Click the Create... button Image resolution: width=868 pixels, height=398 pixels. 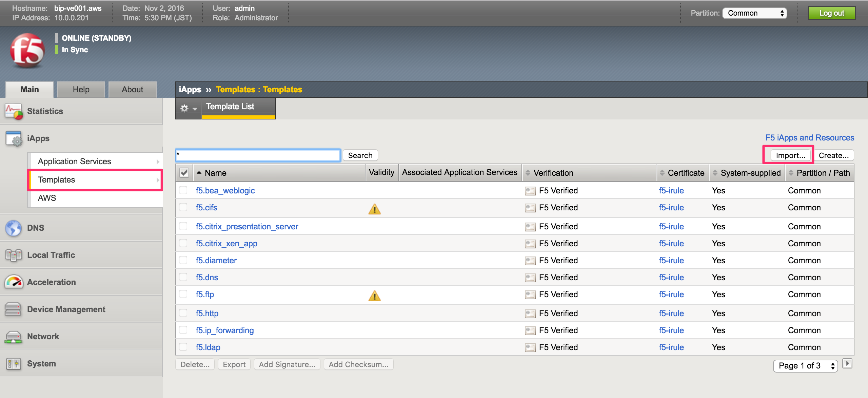click(x=834, y=155)
